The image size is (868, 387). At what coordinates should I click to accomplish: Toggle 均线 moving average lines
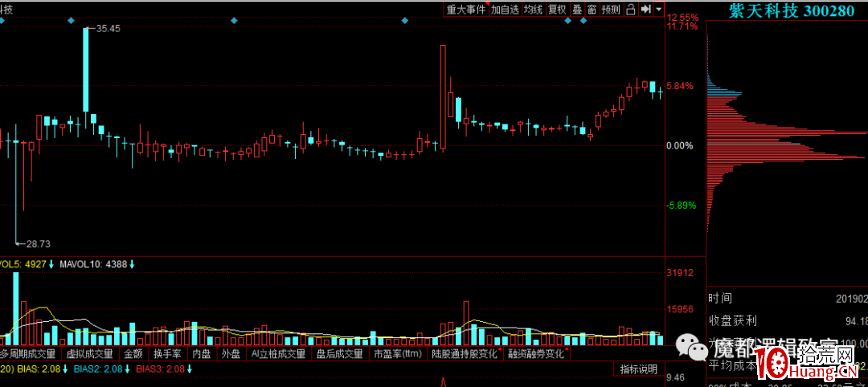point(533,9)
